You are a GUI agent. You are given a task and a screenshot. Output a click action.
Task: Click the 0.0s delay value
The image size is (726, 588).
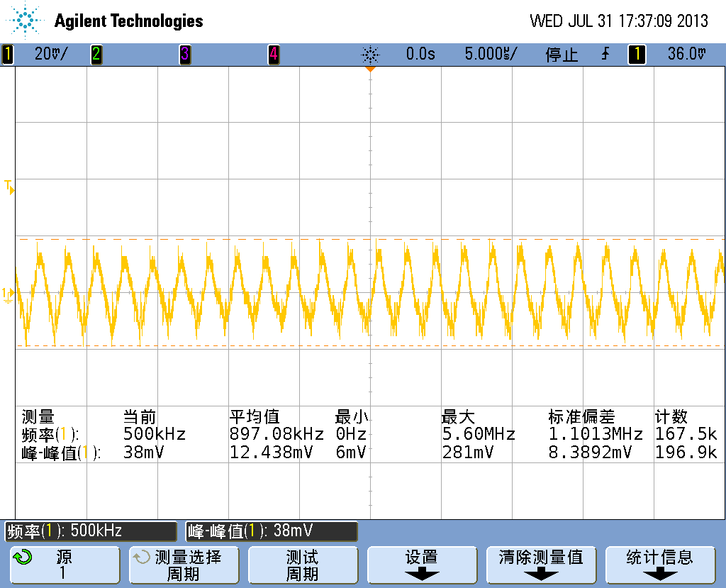[x=420, y=54]
